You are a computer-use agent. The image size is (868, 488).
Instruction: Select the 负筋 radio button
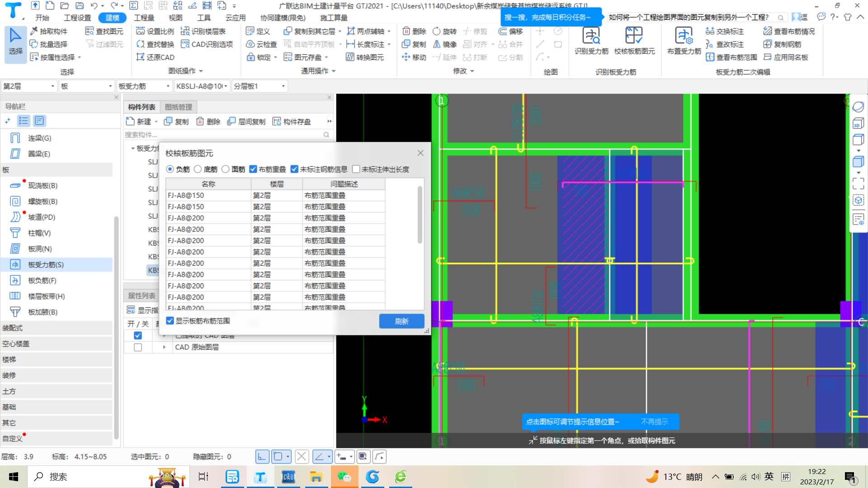[x=170, y=169]
